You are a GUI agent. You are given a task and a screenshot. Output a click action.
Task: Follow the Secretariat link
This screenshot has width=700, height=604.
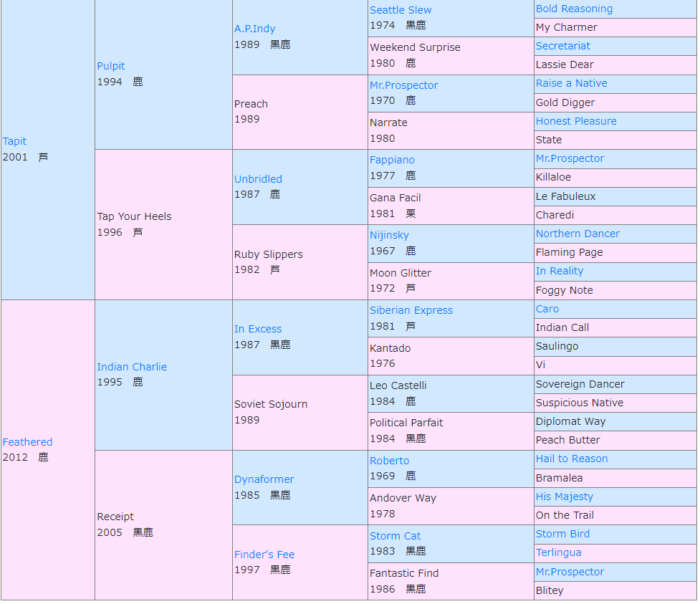[x=563, y=46]
